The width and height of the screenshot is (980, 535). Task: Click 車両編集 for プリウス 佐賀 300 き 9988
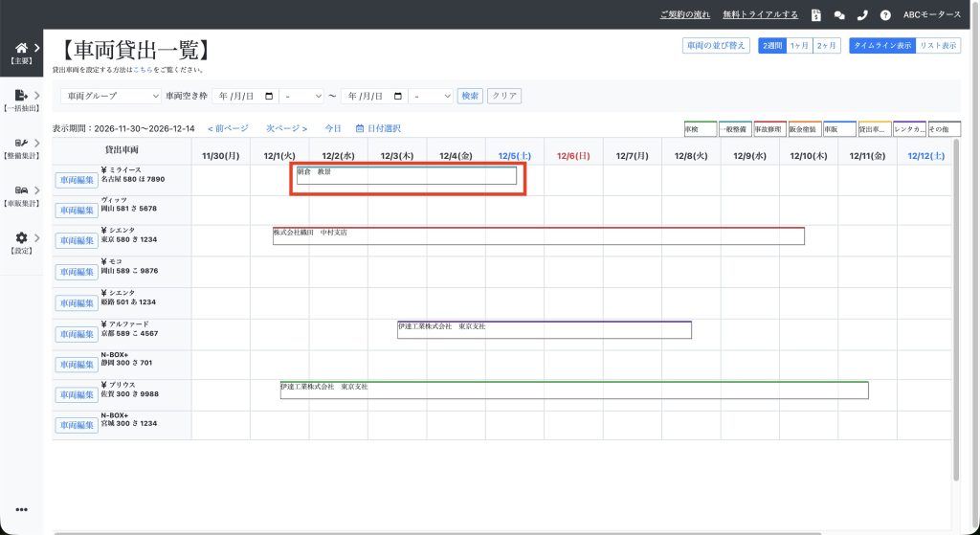tap(77, 395)
